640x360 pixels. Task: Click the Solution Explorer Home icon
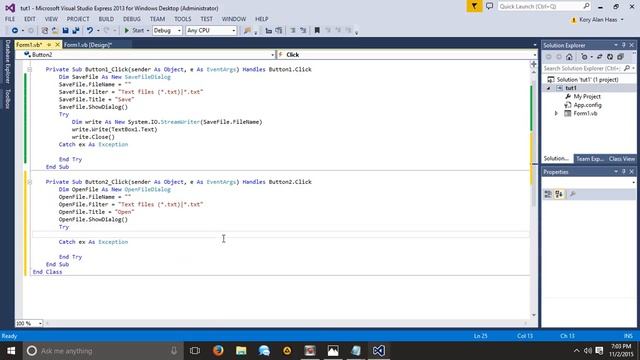(569, 57)
